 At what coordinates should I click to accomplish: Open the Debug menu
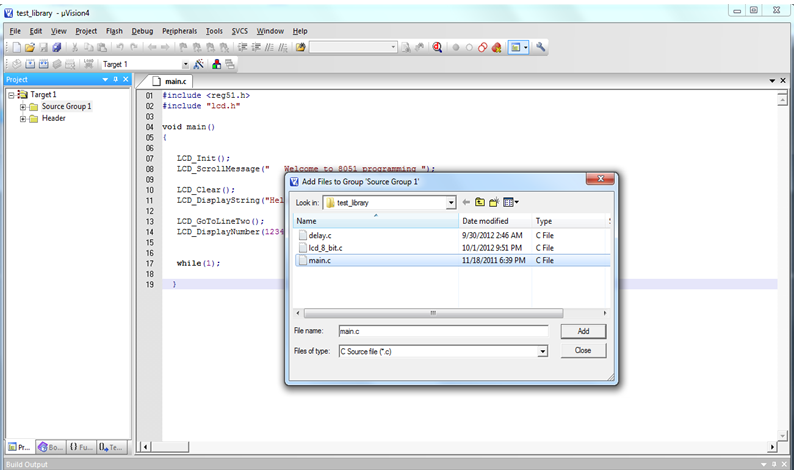[142, 31]
